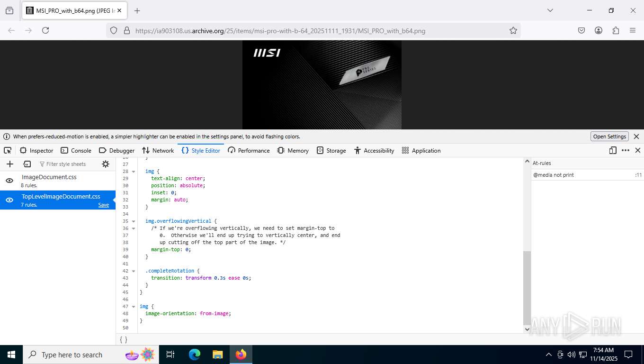
Task: Collapse the img rule at line 47
Action: point(134,306)
